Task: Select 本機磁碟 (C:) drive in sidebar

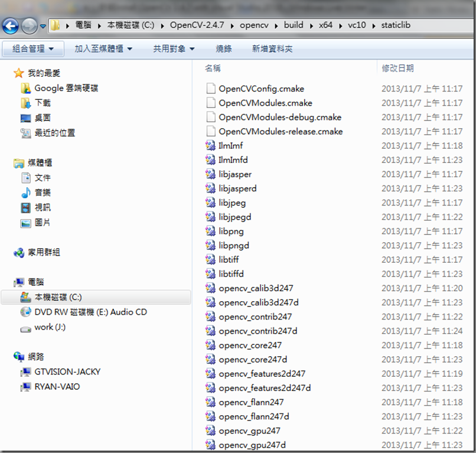Action: [x=96, y=297]
